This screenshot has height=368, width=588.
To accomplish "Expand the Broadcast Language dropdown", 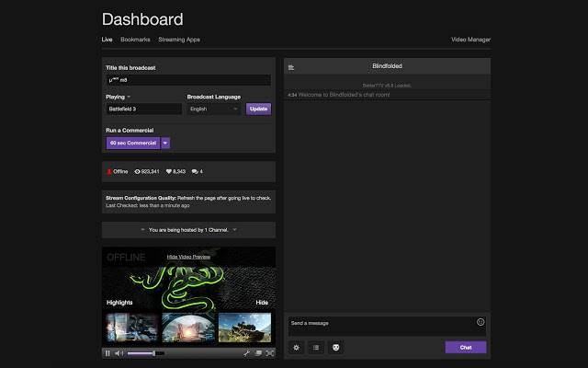I will tap(214, 109).
